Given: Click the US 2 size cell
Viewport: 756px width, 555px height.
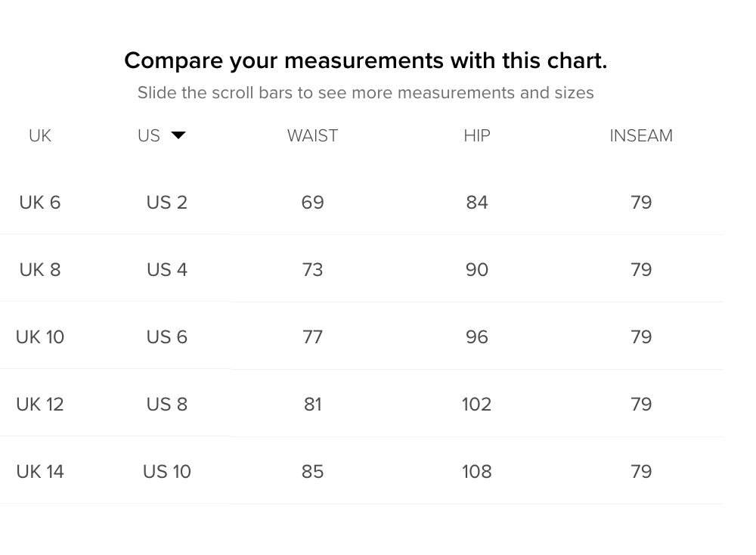Looking at the screenshot, I should point(167,203).
